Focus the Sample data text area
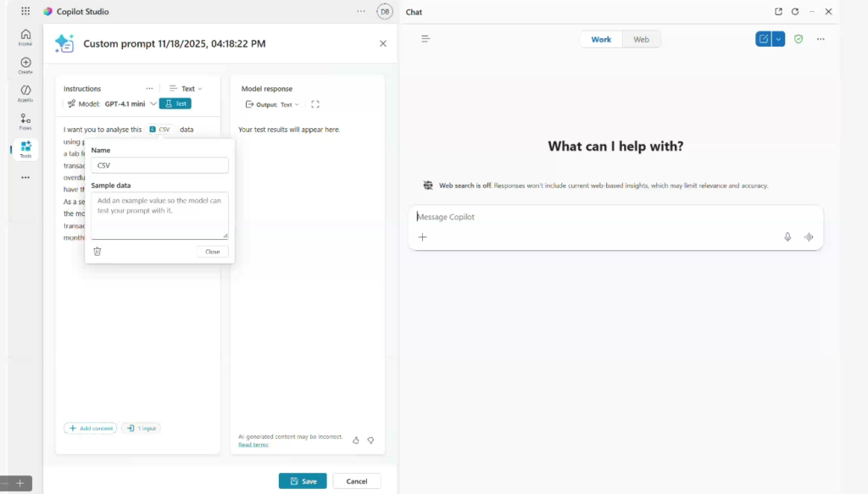This screenshot has height=494, width=868. click(x=159, y=216)
